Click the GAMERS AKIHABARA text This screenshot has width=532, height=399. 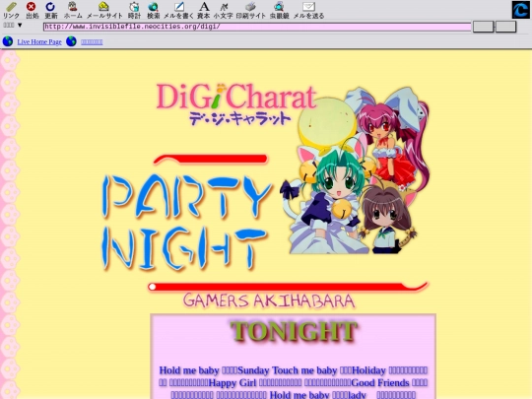(x=269, y=300)
